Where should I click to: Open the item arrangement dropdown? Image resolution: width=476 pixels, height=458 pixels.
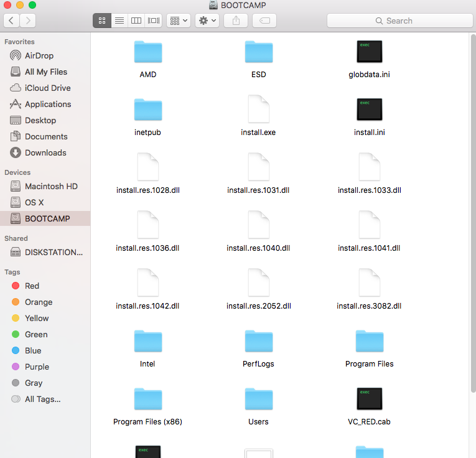pos(179,21)
